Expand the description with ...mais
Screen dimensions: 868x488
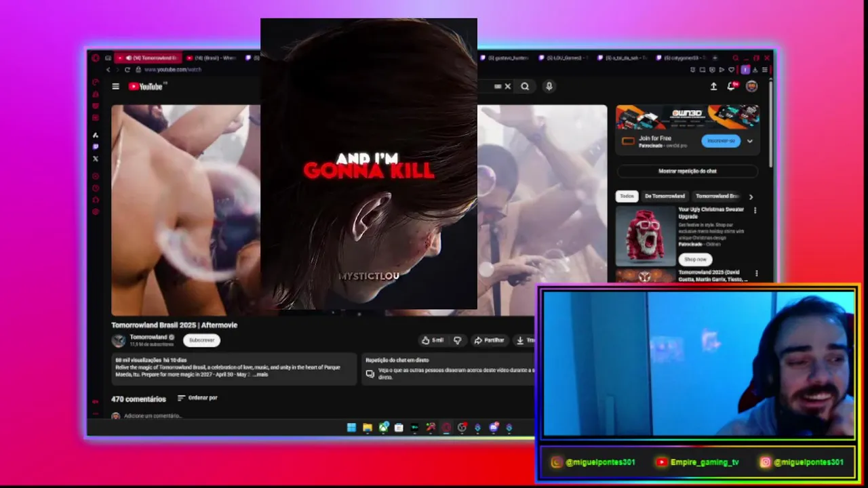[x=260, y=374]
